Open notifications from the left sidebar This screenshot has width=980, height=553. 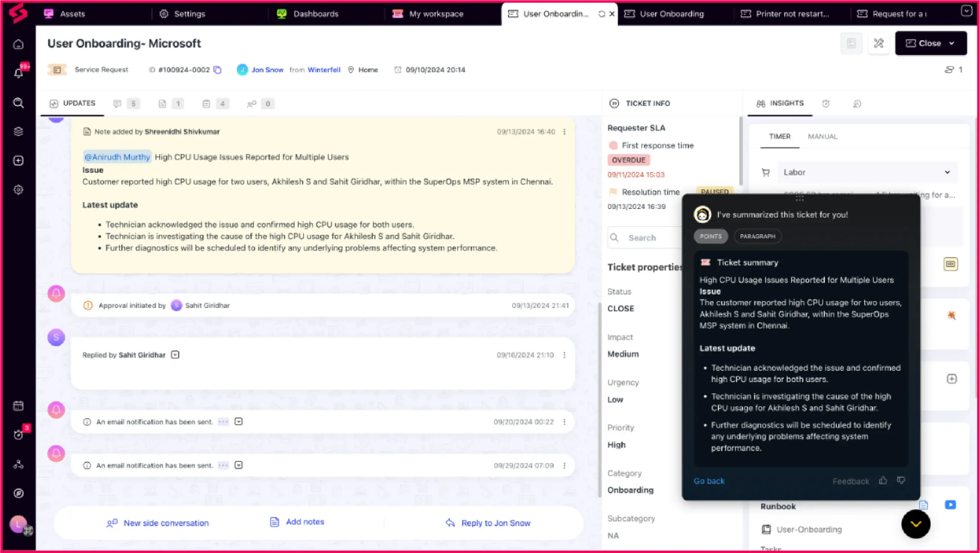pyautogui.click(x=18, y=73)
